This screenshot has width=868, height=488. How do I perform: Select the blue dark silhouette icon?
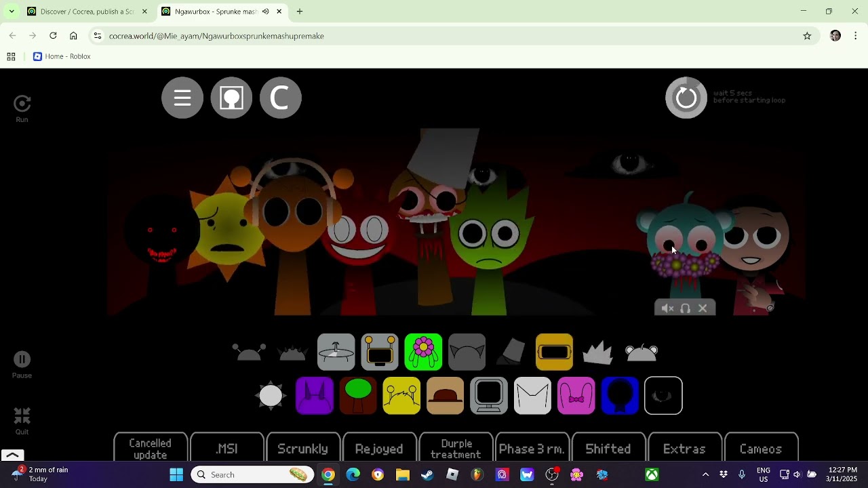pos(620,395)
